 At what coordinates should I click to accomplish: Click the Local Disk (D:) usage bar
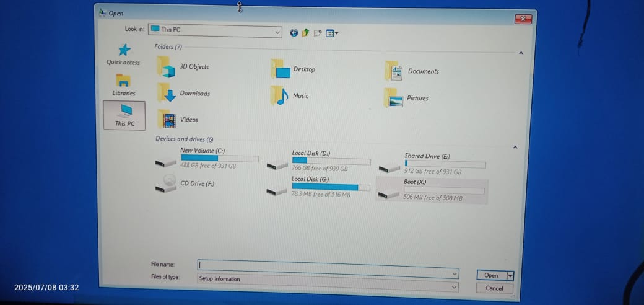point(331,161)
